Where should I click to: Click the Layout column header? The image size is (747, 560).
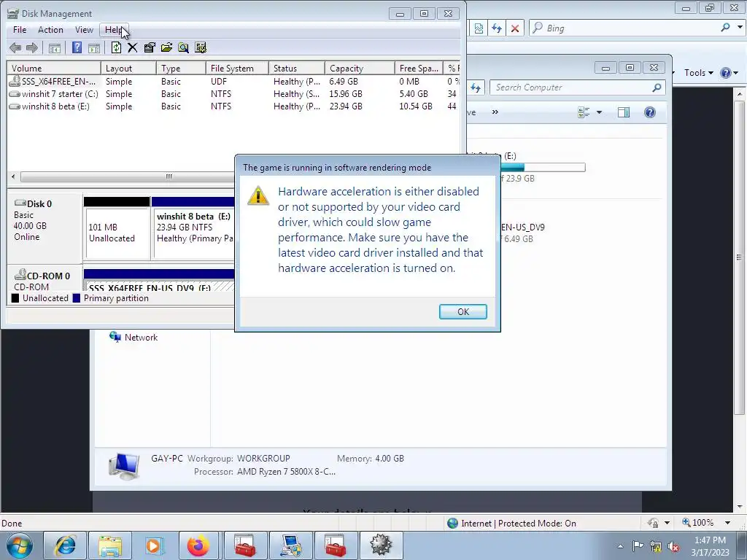click(128, 68)
